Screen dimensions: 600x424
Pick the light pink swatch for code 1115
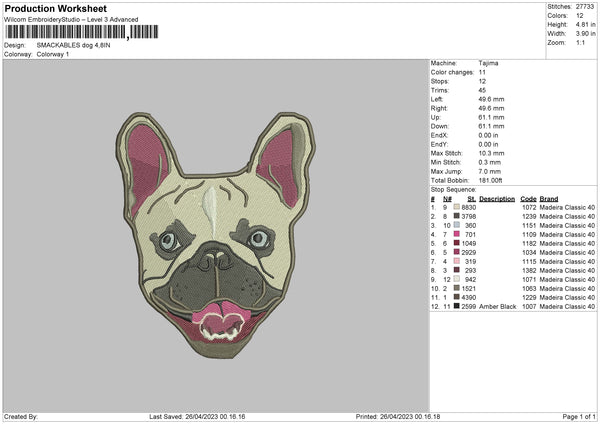[457, 261]
